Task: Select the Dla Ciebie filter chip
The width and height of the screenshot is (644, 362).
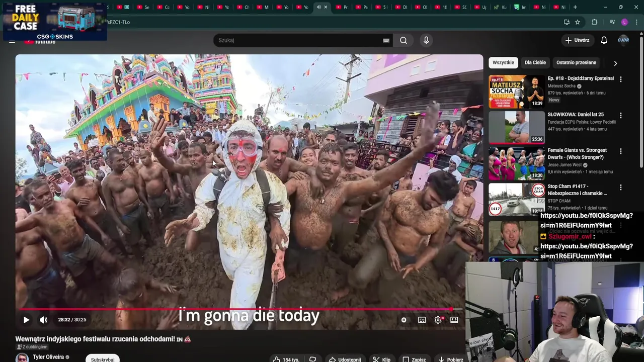Action: tap(535, 62)
